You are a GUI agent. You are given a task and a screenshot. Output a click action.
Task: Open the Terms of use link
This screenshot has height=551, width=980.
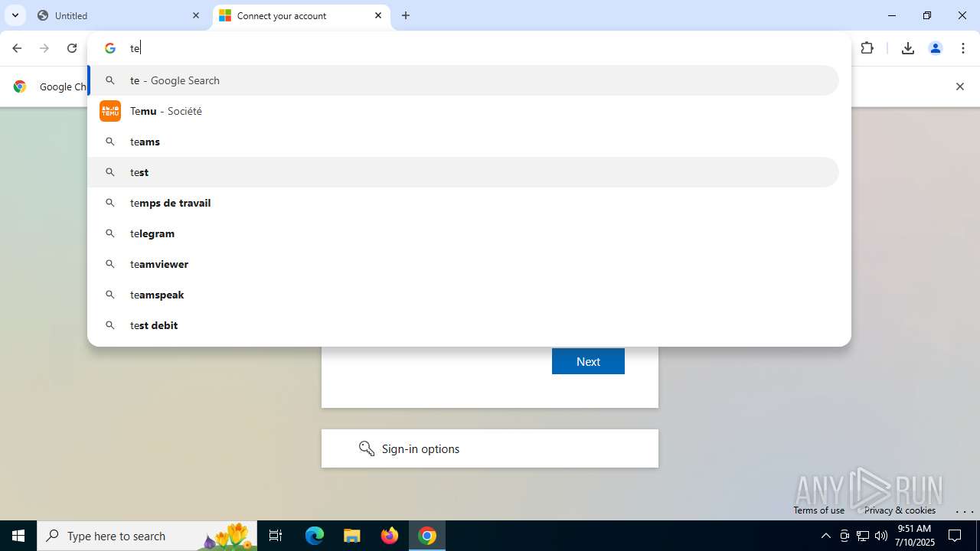pyautogui.click(x=818, y=510)
